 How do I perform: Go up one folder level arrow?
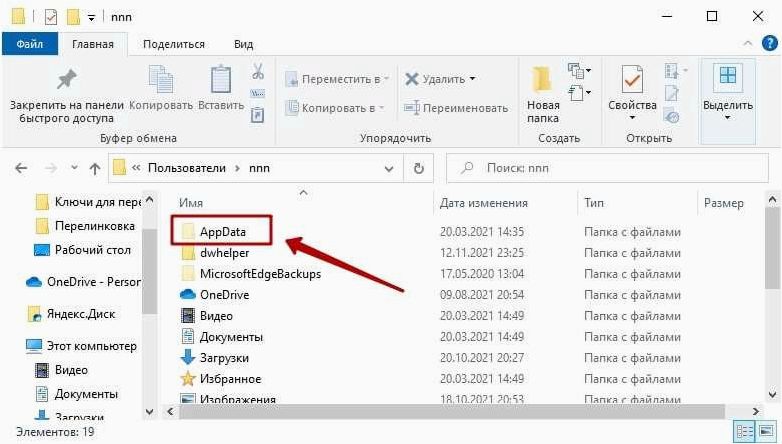pyautogui.click(x=95, y=169)
